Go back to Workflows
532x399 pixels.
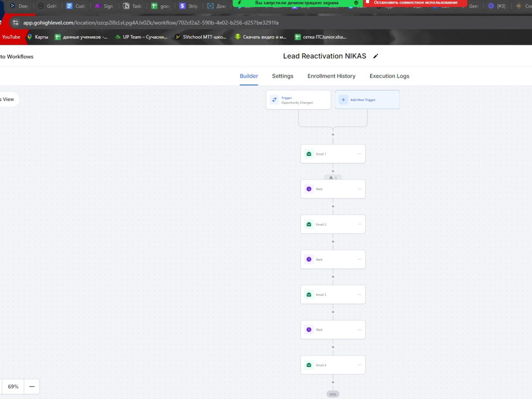(x=16, y=57)
